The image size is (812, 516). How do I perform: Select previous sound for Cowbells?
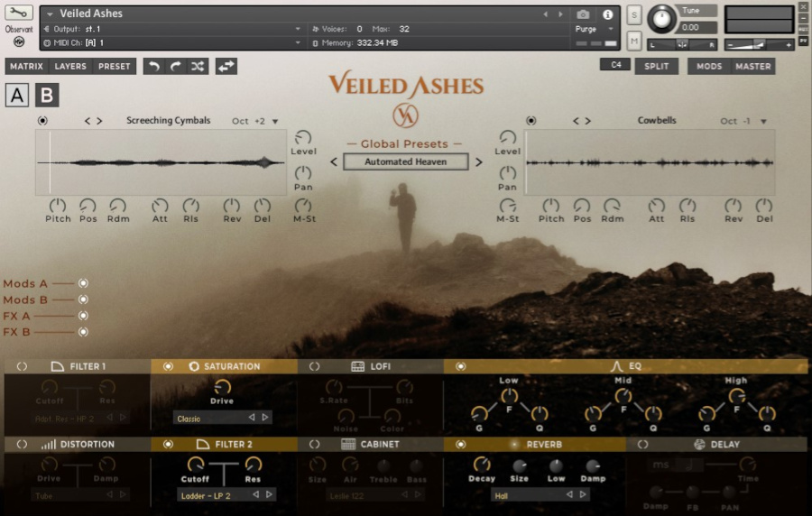pos(576,121)
